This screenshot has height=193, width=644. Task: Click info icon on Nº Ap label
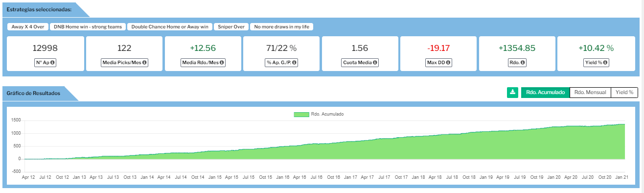(x=53, y=63)
